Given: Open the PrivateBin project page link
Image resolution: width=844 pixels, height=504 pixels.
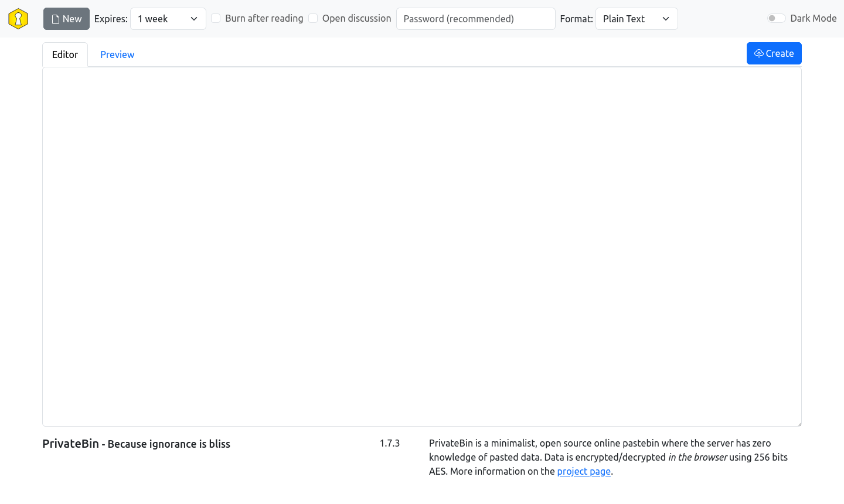Looking at the screenshot, I should click(x=583, y=471).
